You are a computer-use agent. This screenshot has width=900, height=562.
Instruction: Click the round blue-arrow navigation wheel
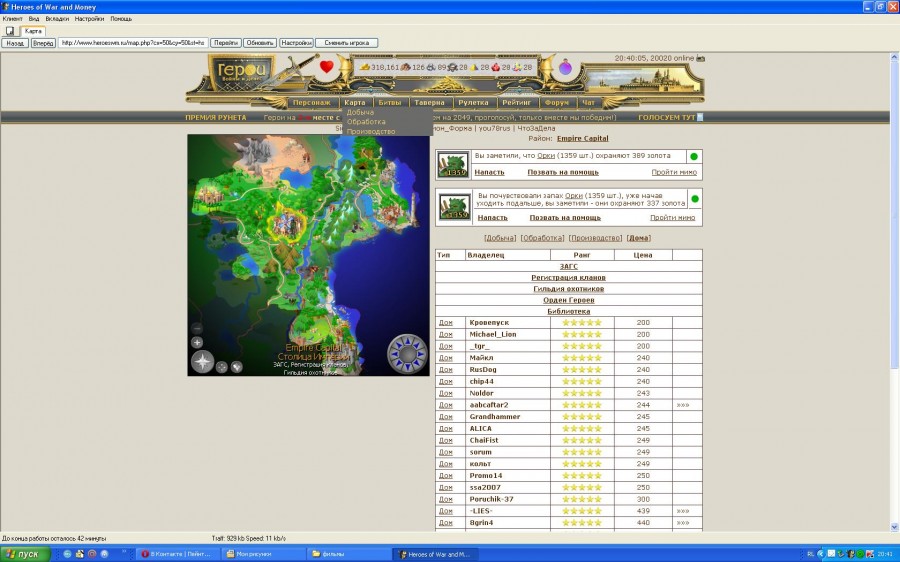click(x=408, y=353)
